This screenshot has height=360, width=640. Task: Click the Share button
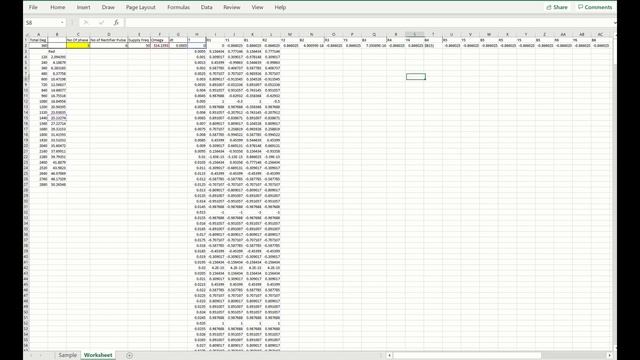[557, 7]
